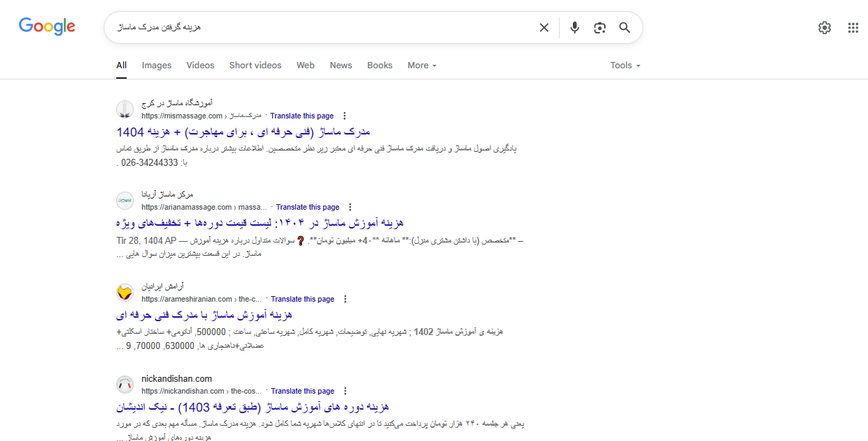Click the mismassage.com site favicon

(x=125, y=109)
